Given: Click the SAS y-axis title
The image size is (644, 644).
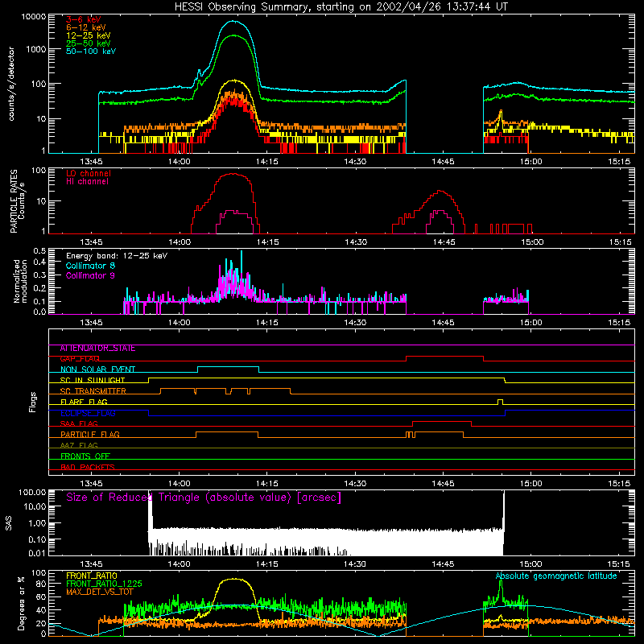Looking at the screenshot, I should click(8, 522).
